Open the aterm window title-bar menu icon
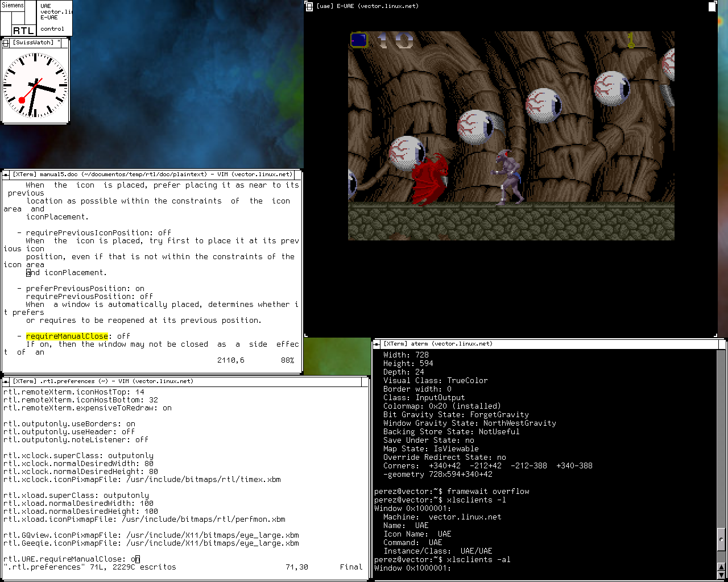 (377, 344)
